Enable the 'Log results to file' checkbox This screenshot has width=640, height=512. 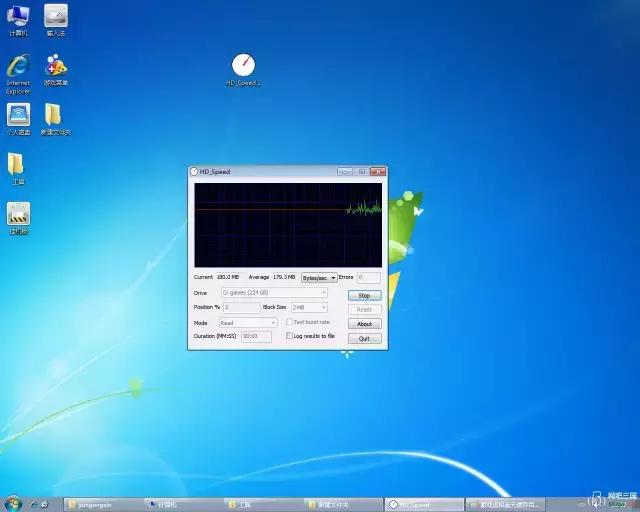pos(289,336)
